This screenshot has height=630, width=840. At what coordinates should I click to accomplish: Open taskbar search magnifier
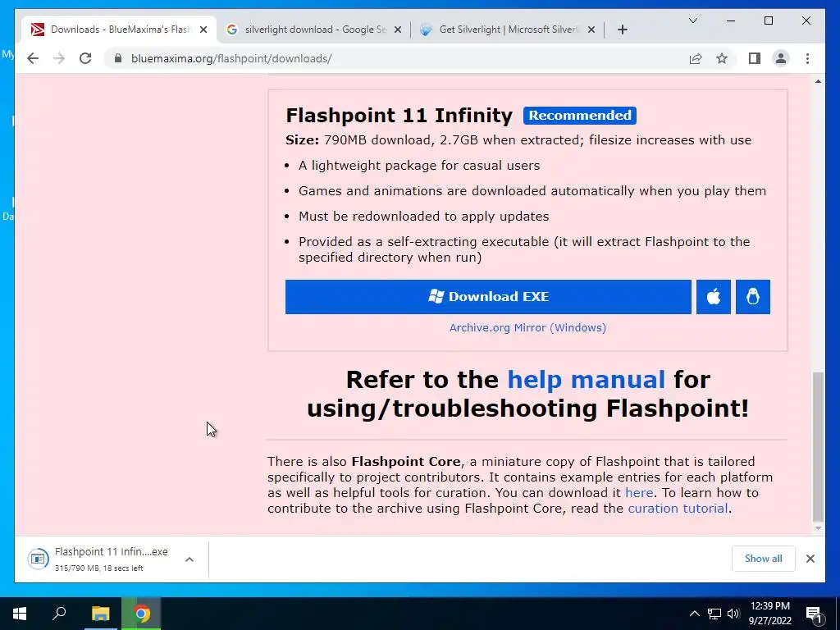(x=59, y=614)
